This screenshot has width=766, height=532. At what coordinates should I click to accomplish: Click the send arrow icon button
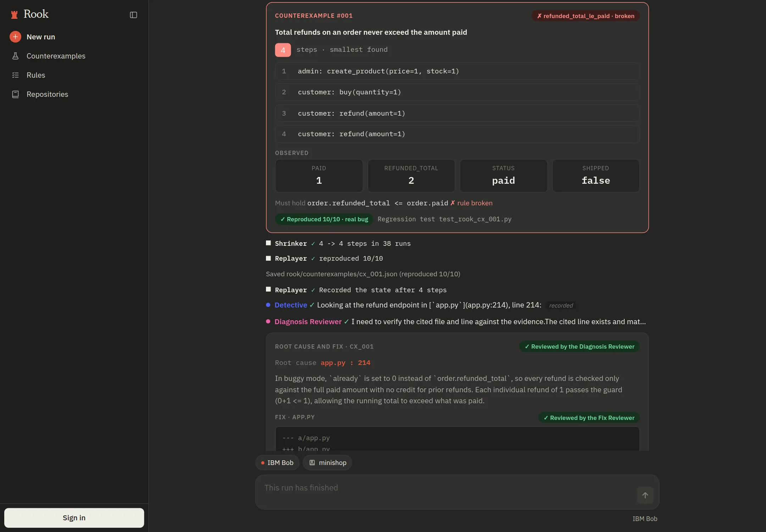point(645,495)
